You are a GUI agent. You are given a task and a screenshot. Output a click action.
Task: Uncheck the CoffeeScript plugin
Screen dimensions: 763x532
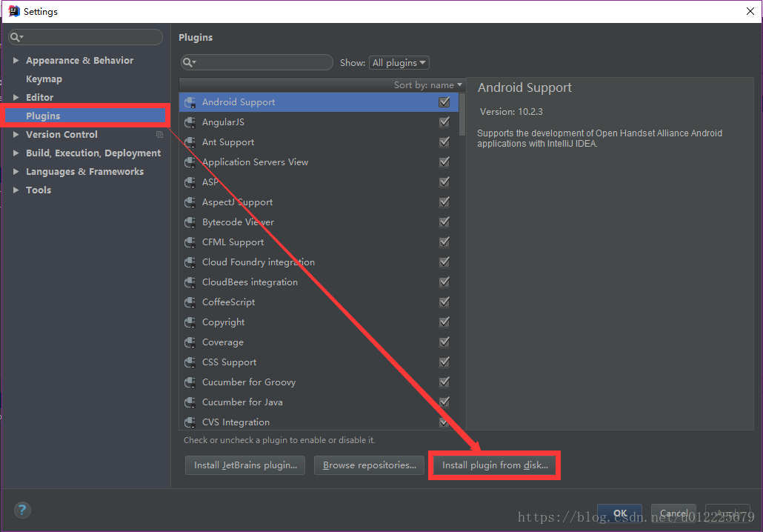point(444,302)
